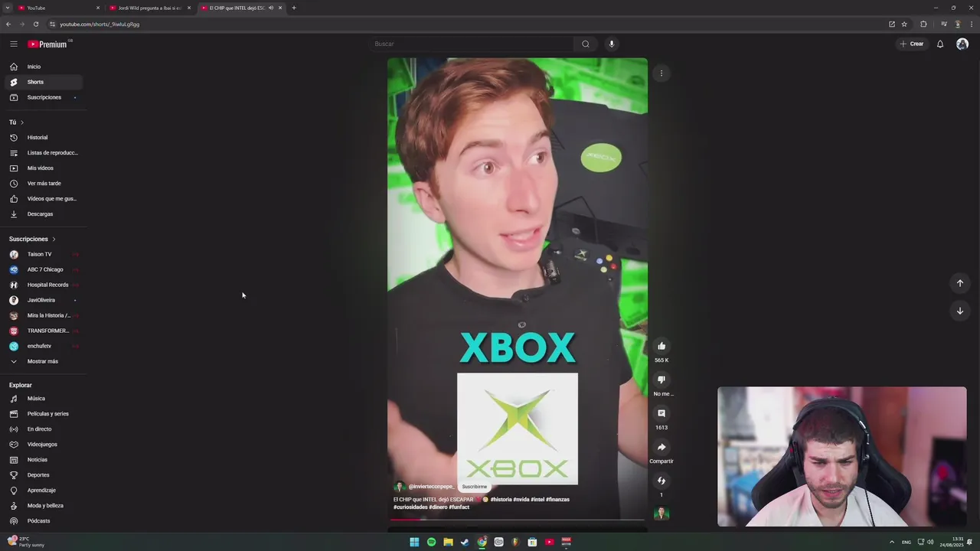Expand Mostrar más subscriptions

[x=44, y=361]
